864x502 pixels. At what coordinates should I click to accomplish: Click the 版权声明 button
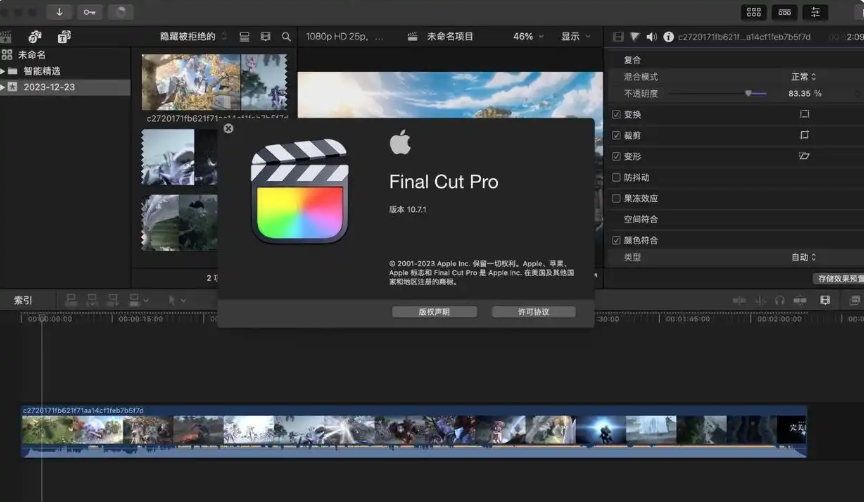pos(434,312)
